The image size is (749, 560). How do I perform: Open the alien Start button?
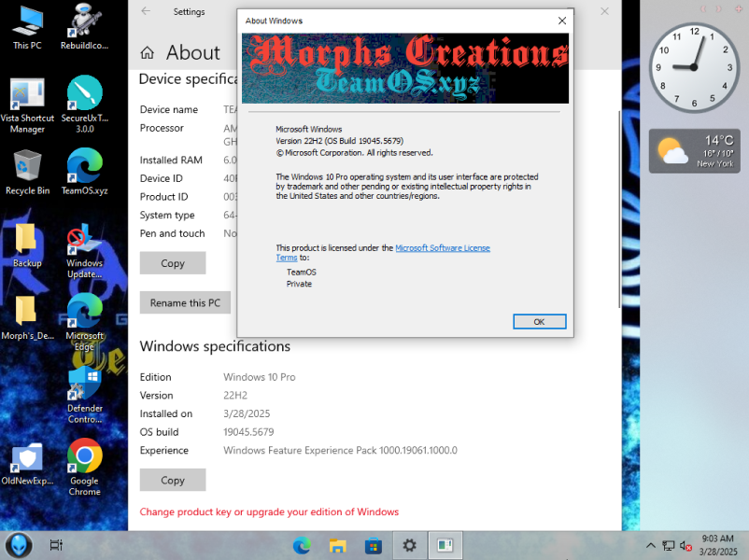pyautogui.click(x=19, y=545)
